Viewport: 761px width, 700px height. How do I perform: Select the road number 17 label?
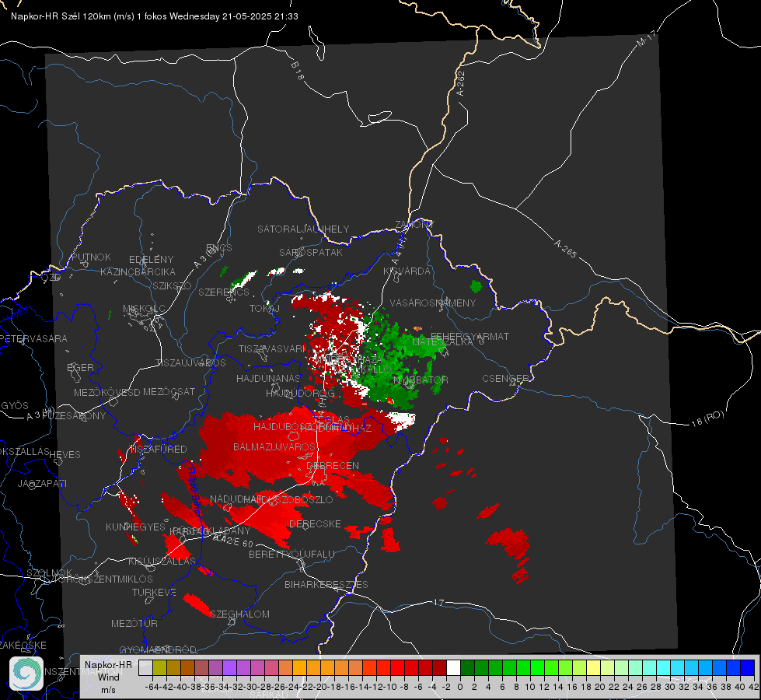tap(438, 602)
